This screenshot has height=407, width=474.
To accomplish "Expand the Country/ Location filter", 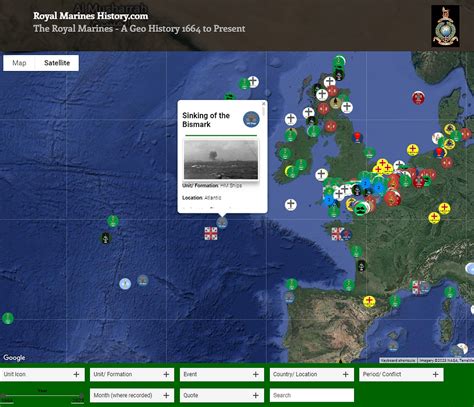I will tap(311, 374).
